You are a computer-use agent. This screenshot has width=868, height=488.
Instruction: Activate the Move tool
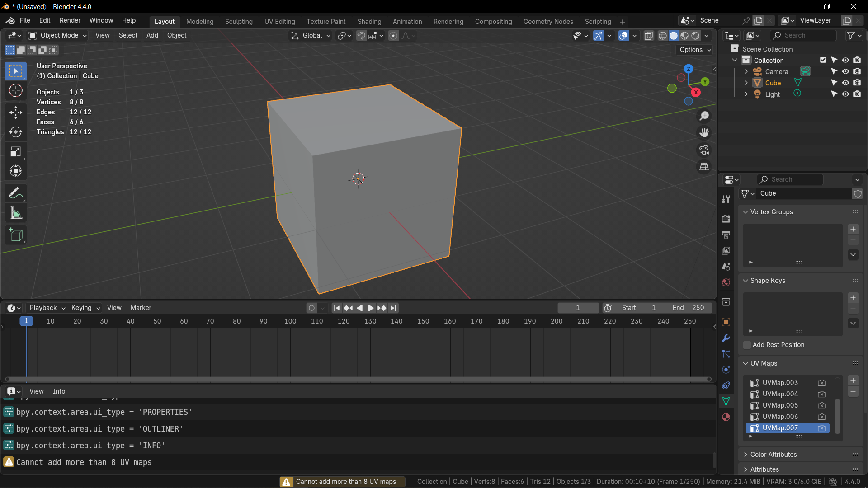pyautogui.click(x=16, y=112)
